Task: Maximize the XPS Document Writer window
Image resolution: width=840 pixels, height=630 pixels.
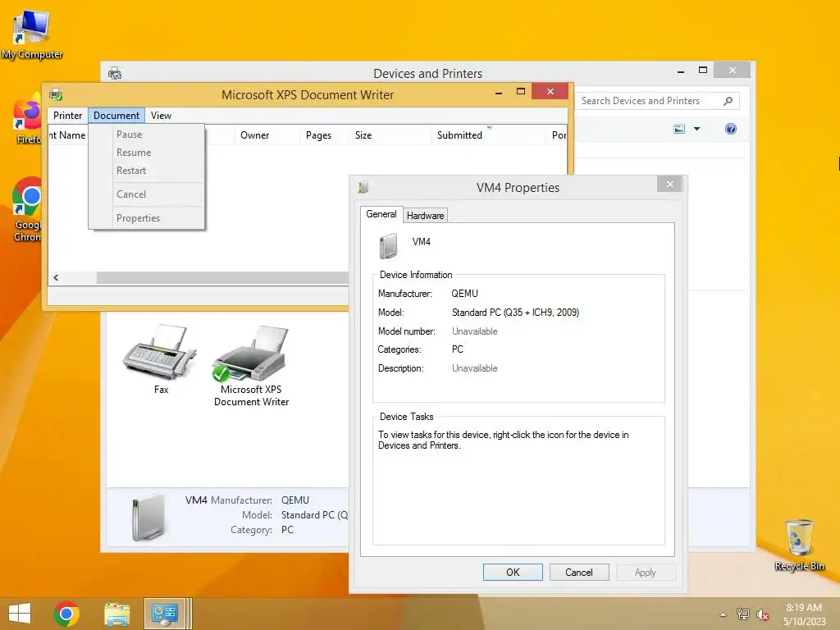Action: tap(521, 92)
